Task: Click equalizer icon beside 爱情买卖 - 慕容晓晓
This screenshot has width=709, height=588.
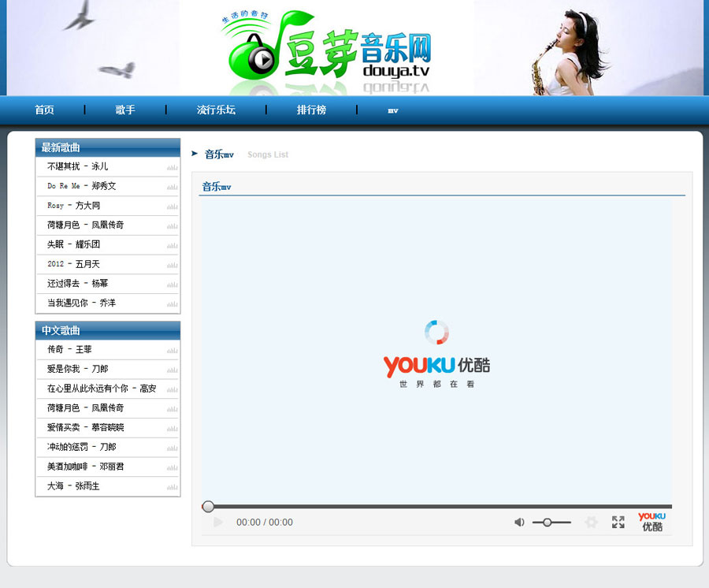Action: pyautogui.click(x=173, y=428)
